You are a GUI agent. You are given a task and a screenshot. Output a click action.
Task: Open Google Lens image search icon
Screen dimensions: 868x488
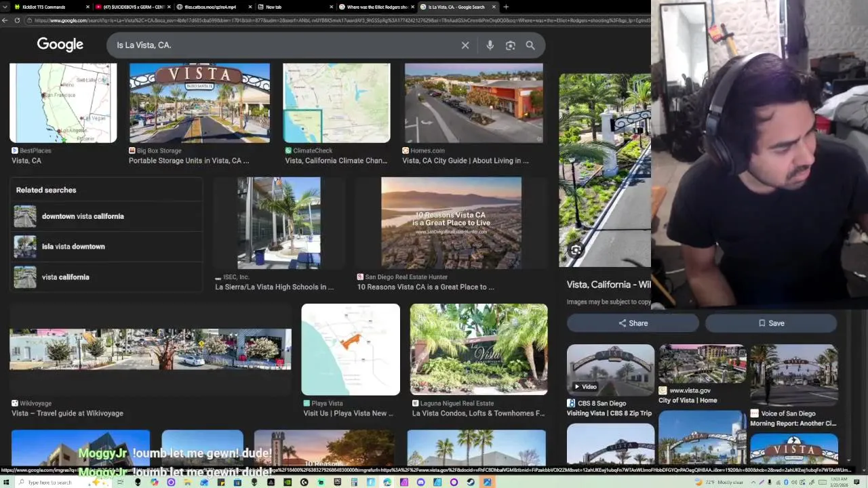click(510, 45)
